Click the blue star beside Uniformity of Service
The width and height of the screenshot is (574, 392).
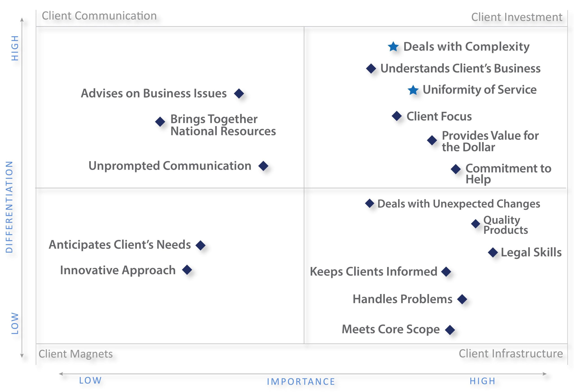pos(413,90)
